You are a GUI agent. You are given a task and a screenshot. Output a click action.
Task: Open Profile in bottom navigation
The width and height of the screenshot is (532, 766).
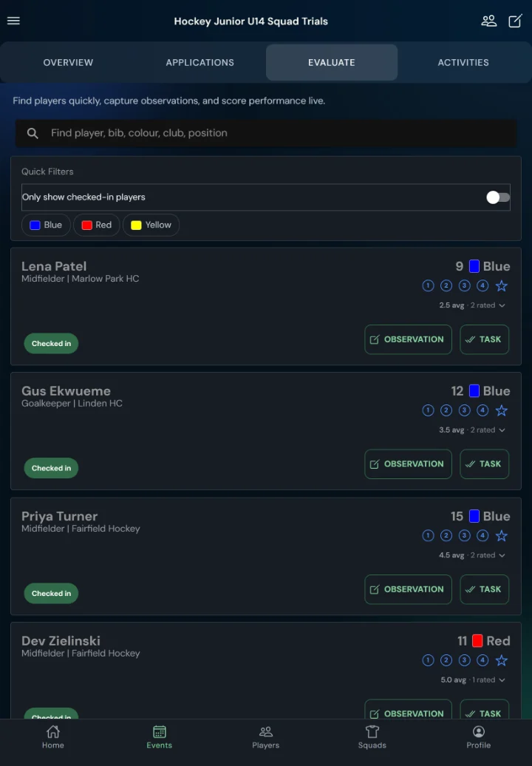coord(478,736)
